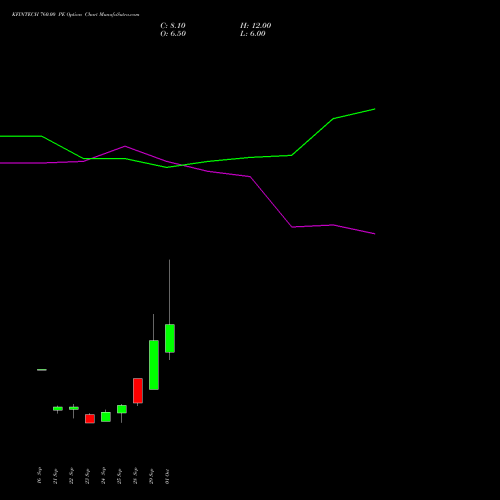Image resolution: width=500 pixels, height=500 pixels.
Task: Select the green 24 Sep candlestick
Action: click(x=106, y=417)
